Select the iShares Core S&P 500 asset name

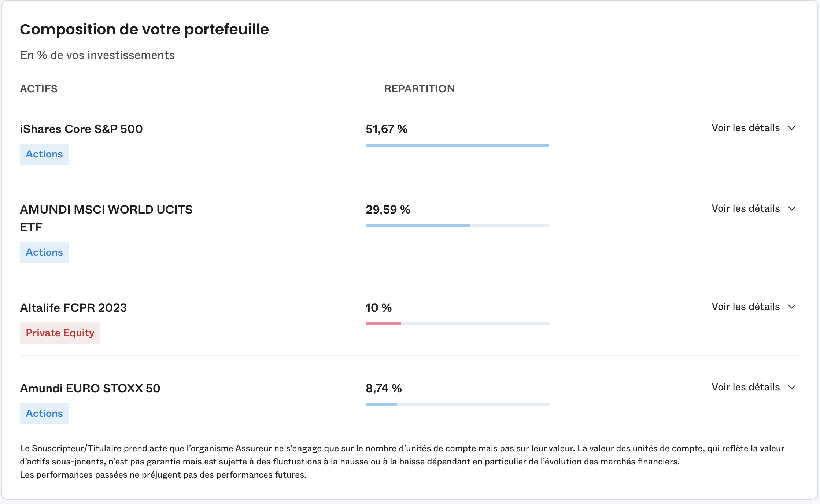click(x=81, y=129)
